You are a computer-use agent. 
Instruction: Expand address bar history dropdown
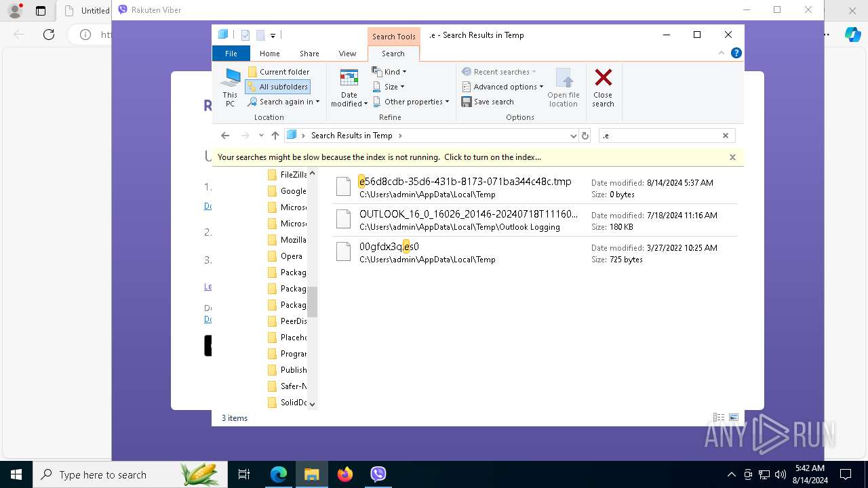574,136
